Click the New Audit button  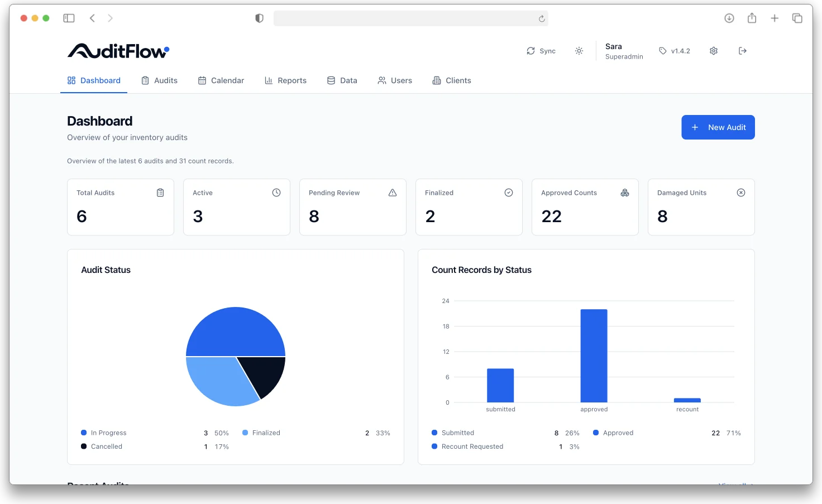pyautogui.click(x=718, y=127)
